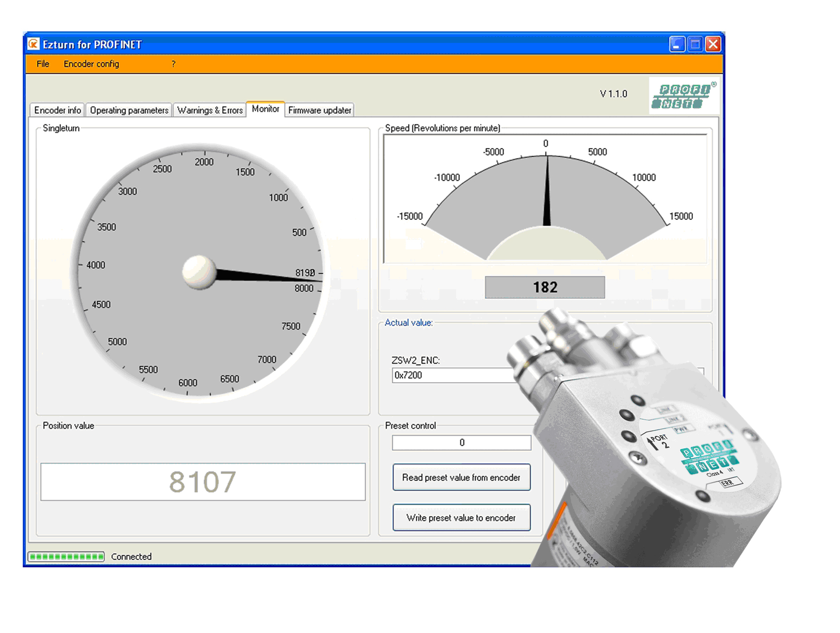Open the question mark help menu

pos(174,64)
